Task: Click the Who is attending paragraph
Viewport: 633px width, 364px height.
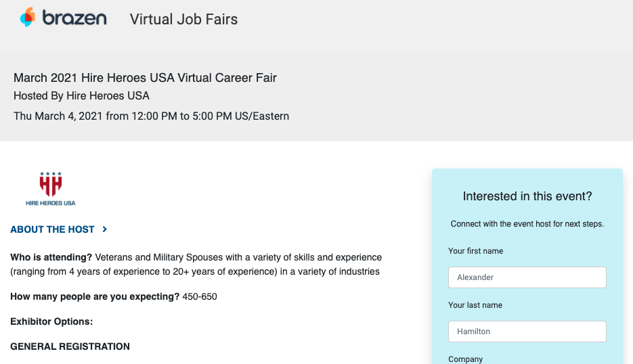Action: (x=196, y=265)
